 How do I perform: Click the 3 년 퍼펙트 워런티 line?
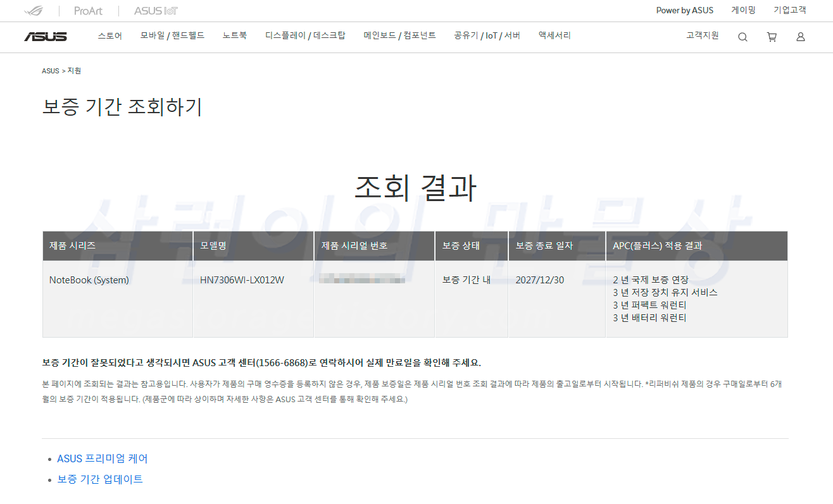point(649,305)
